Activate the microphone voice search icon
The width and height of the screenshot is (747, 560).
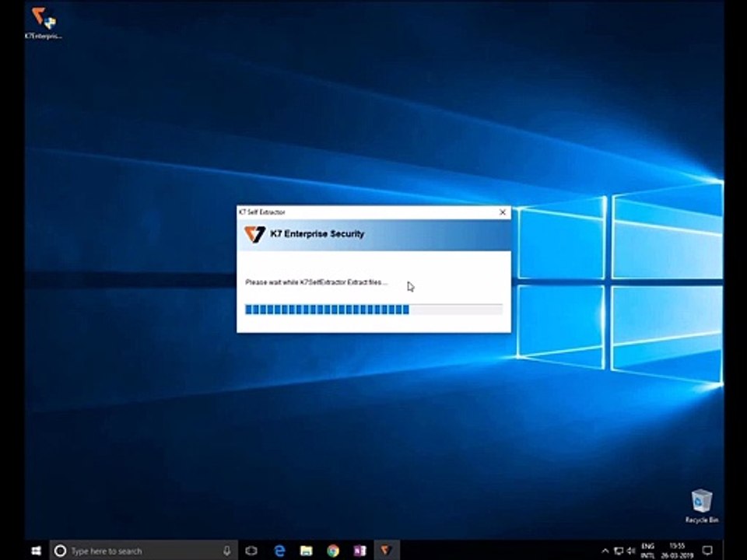(227, 551)
